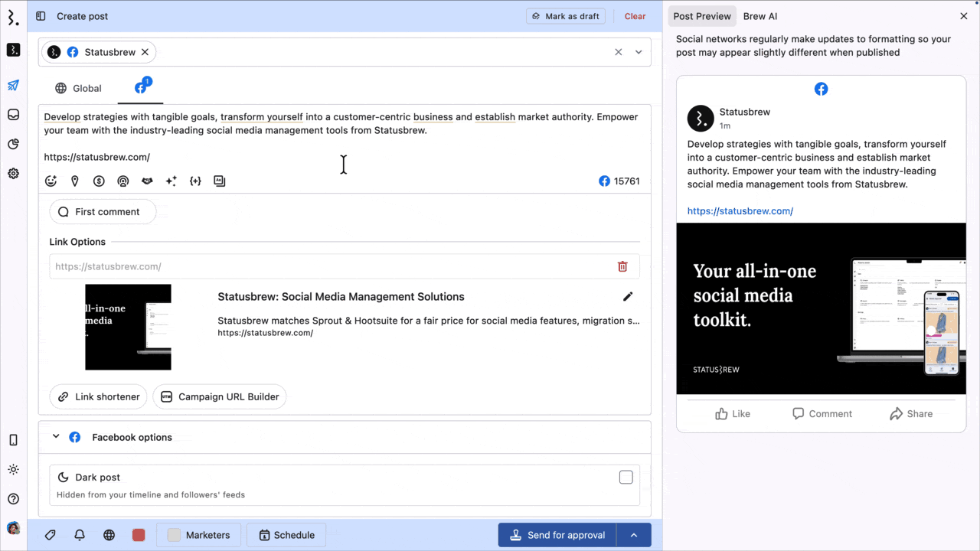The image size is (980, 551).
Task: Insert a variable with curly braces icon
Action: (x=195, y=181)
